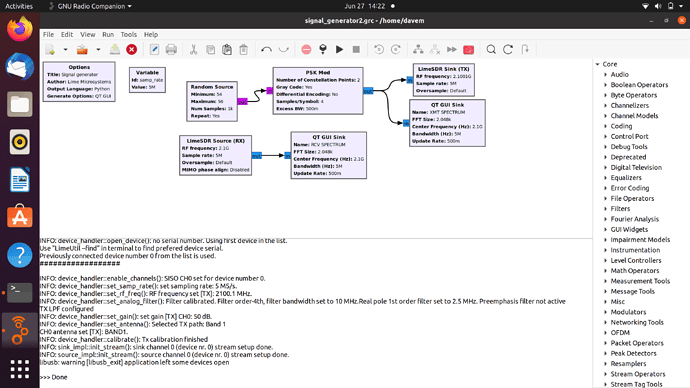The image size is (690, 388).
Task: Open the Run menu
Action: 108,34
